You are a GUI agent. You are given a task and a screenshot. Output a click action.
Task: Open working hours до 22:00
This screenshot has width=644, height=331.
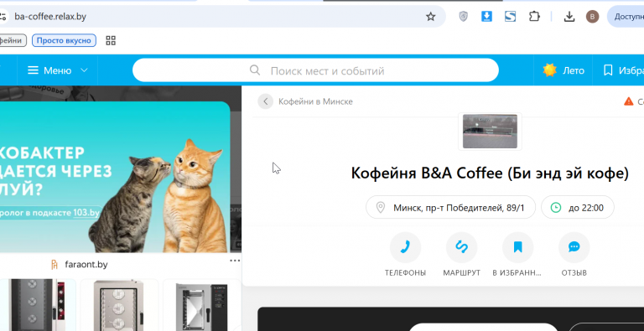[x=578, y=207]
